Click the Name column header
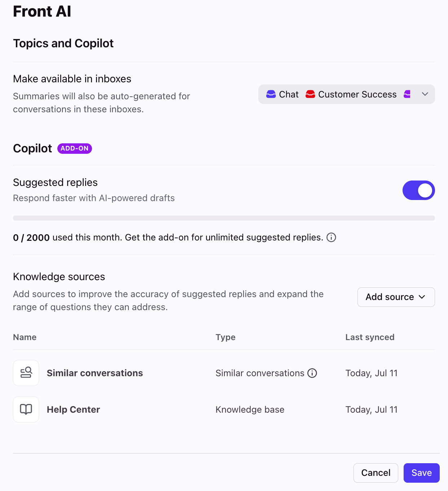This screenshot has width=448, height=491. click(25, 337)
